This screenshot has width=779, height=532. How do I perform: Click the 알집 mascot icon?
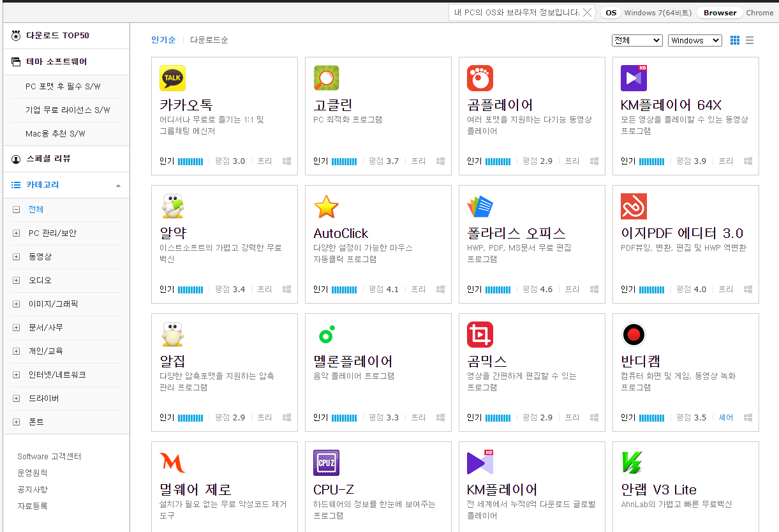(172, 334)
